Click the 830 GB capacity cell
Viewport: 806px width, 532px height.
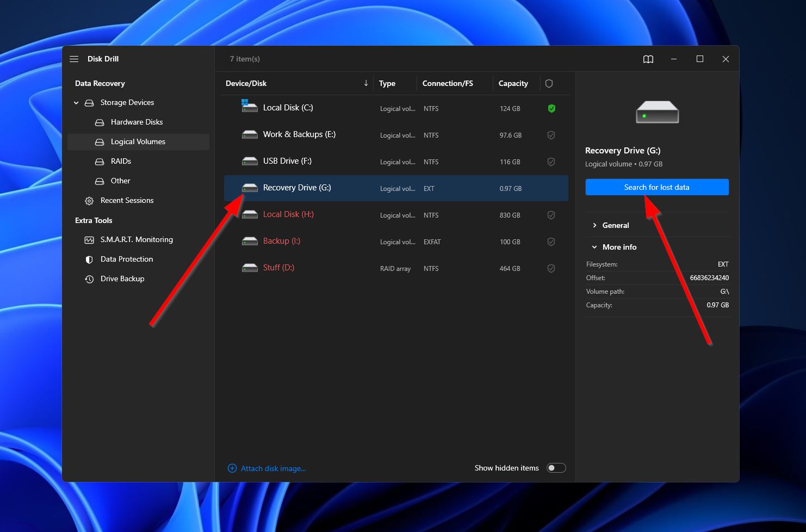(510, 215)
